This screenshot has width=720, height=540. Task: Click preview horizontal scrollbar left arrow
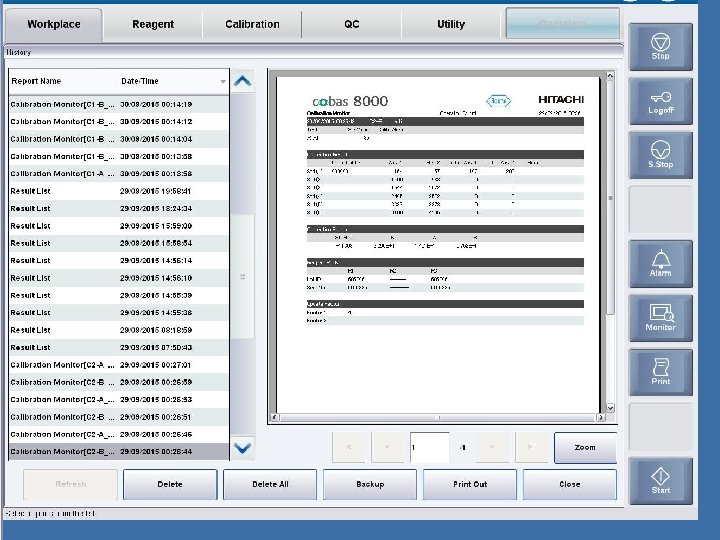tap(274, 417)
